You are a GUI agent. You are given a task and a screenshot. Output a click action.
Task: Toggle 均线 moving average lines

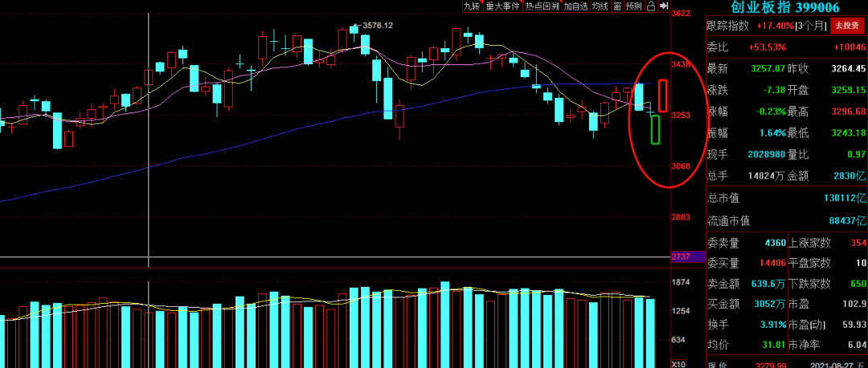point(600,6)
